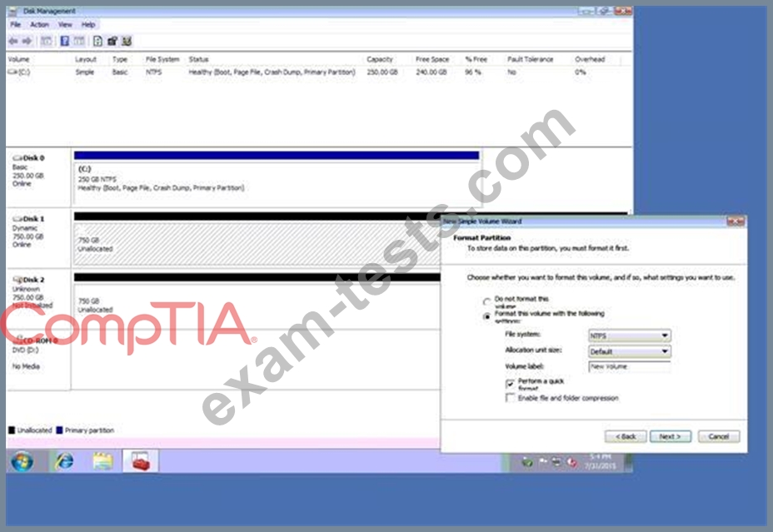Click the Back button in wizard
This screenshot has width=773, height=532.
626,436
